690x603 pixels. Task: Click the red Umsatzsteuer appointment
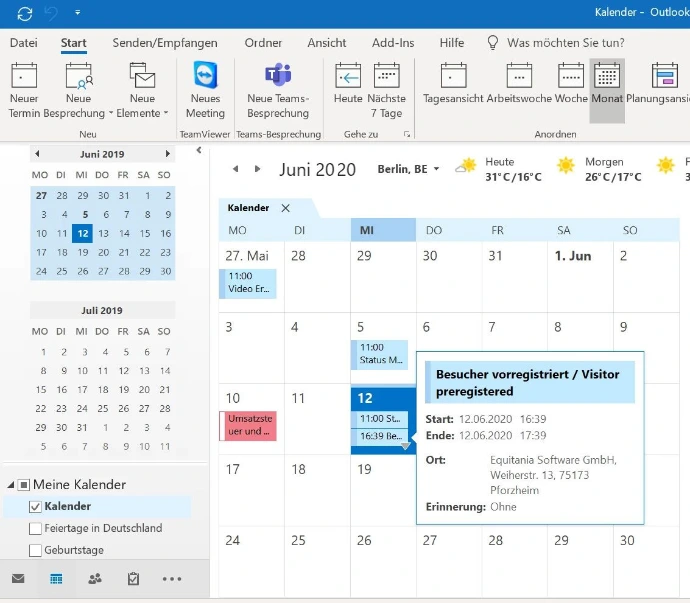[x=247, y=425]
